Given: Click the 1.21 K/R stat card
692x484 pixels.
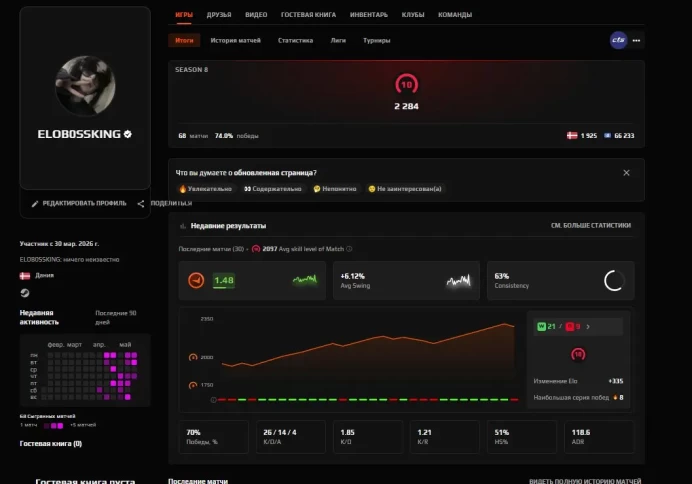Looking at the screenshot, I should coord(445,437).
